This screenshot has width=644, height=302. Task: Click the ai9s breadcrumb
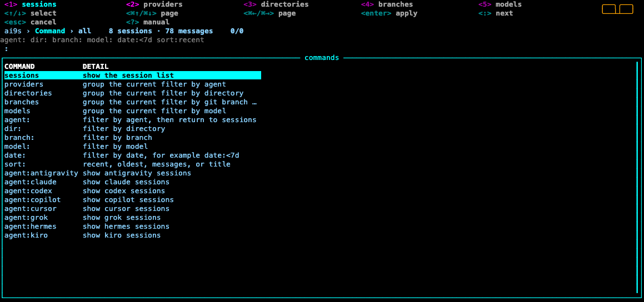(13, 31)
